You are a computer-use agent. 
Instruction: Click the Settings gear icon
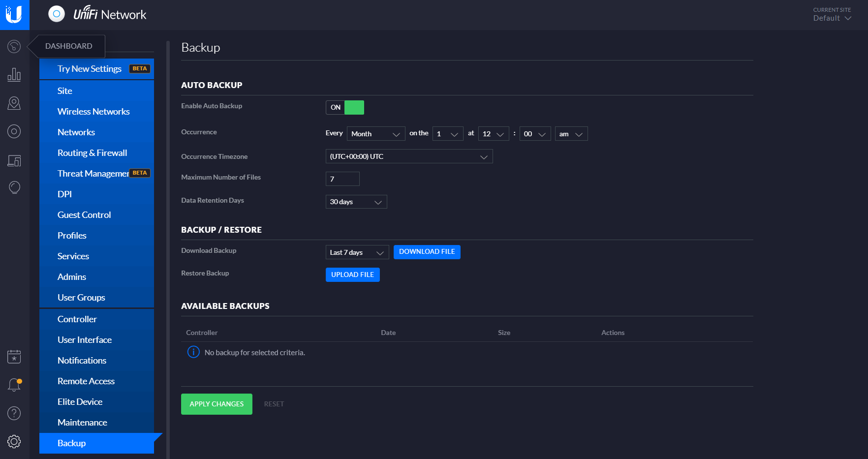pyautogui.click(x=14, y=441)
